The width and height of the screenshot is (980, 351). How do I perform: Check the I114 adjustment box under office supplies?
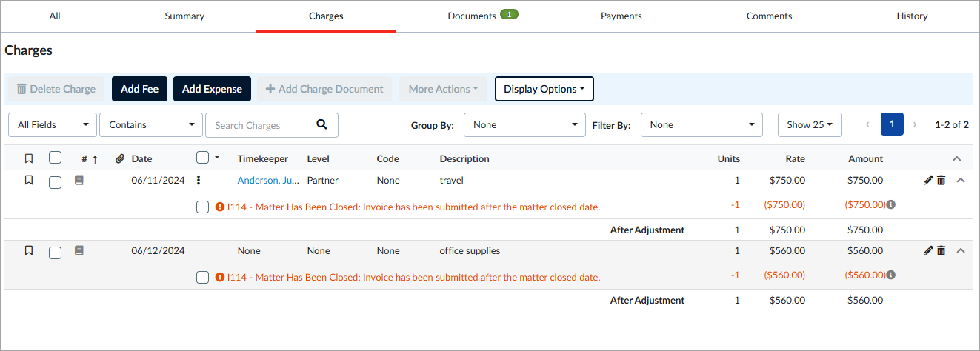(x=203, y=277)
